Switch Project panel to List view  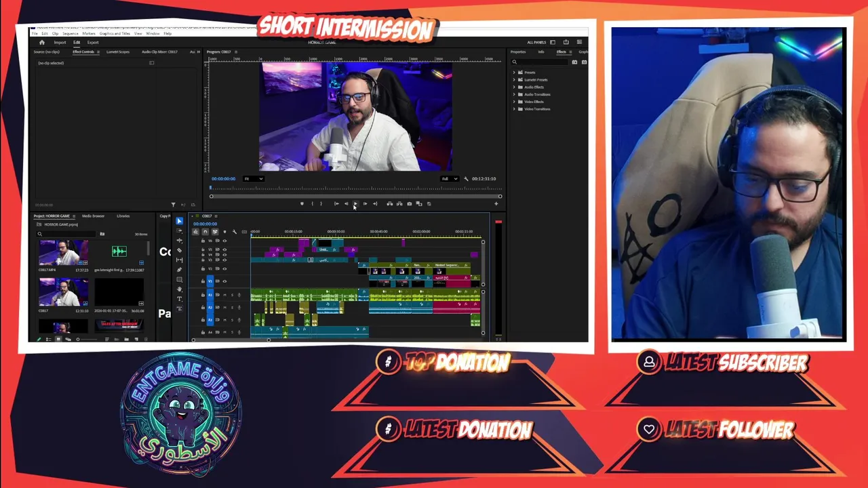click(48, 339)
